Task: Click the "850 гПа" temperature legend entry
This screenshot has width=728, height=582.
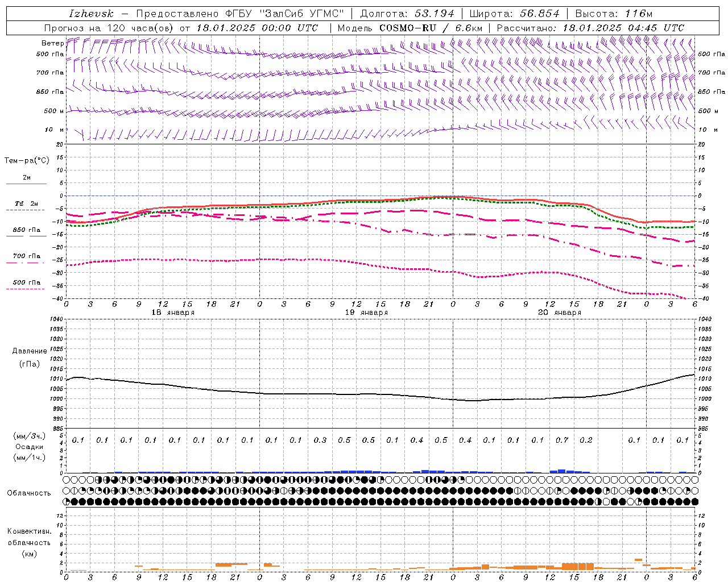Action: [27, 230]
